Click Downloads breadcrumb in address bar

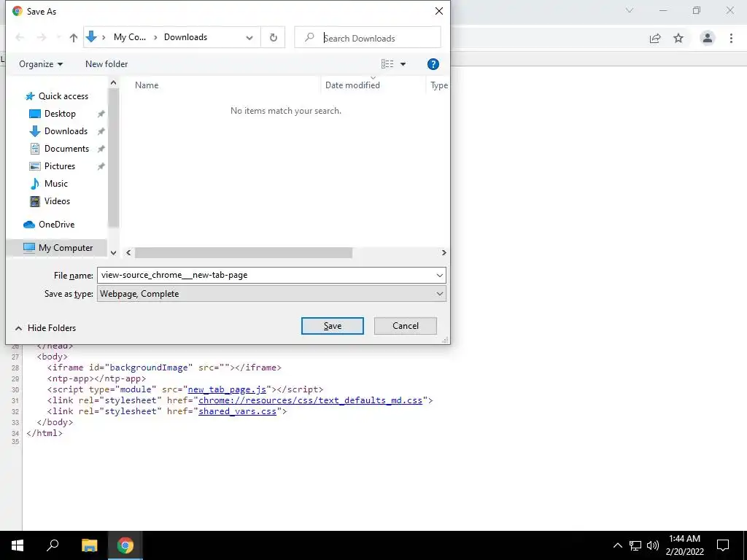[186, 37]
